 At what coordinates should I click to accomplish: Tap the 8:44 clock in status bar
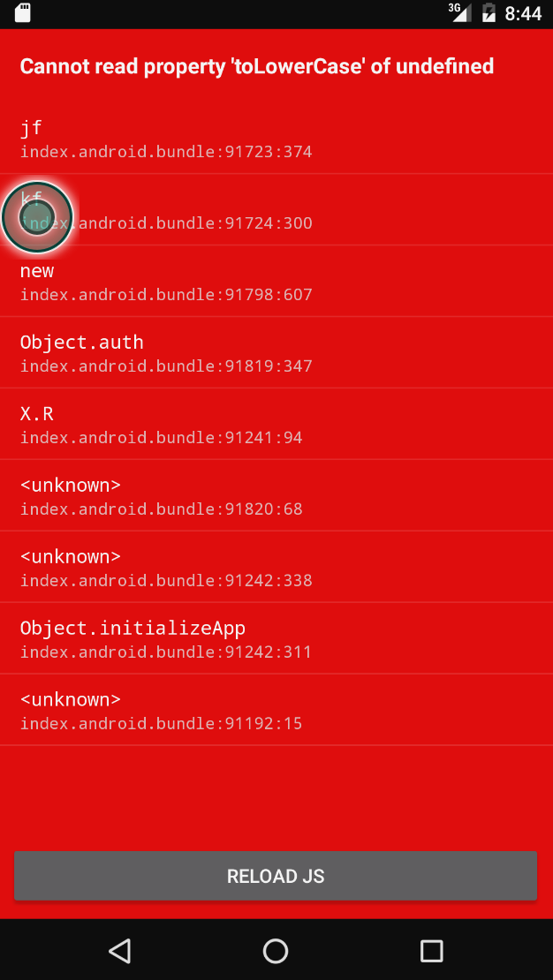[x=523, y=14]
